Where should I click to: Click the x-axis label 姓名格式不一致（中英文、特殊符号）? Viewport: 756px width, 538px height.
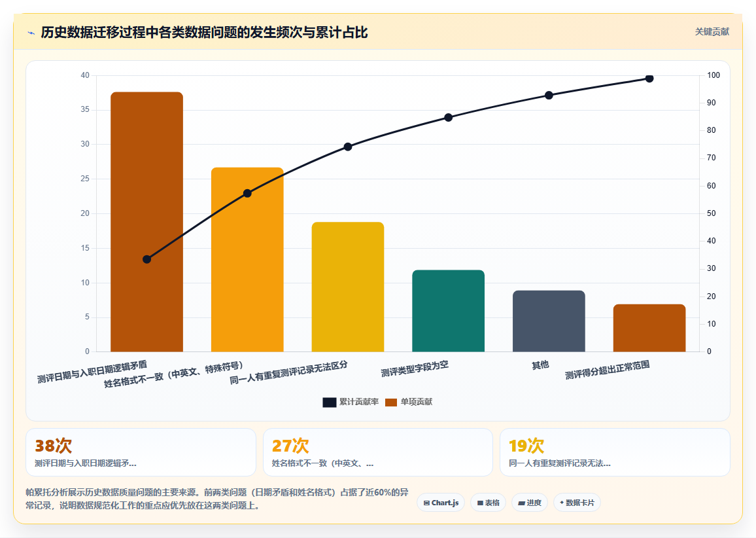[x=173, y=374]
